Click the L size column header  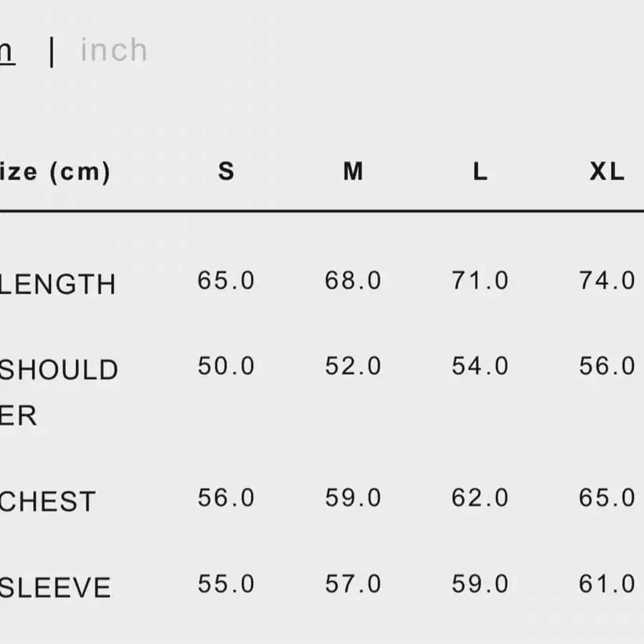(479, 172)
